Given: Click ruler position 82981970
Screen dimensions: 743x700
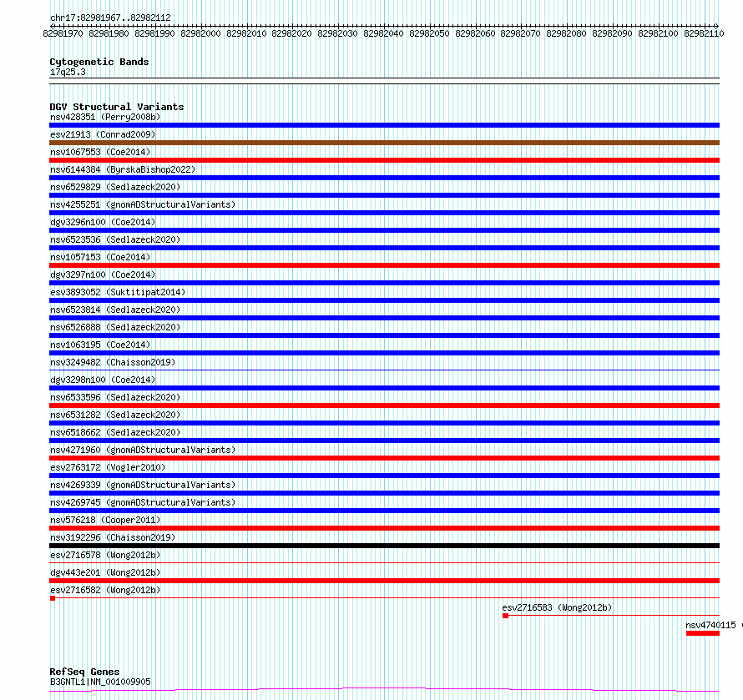Looking at the screenshot, I should tap(63, 33).
